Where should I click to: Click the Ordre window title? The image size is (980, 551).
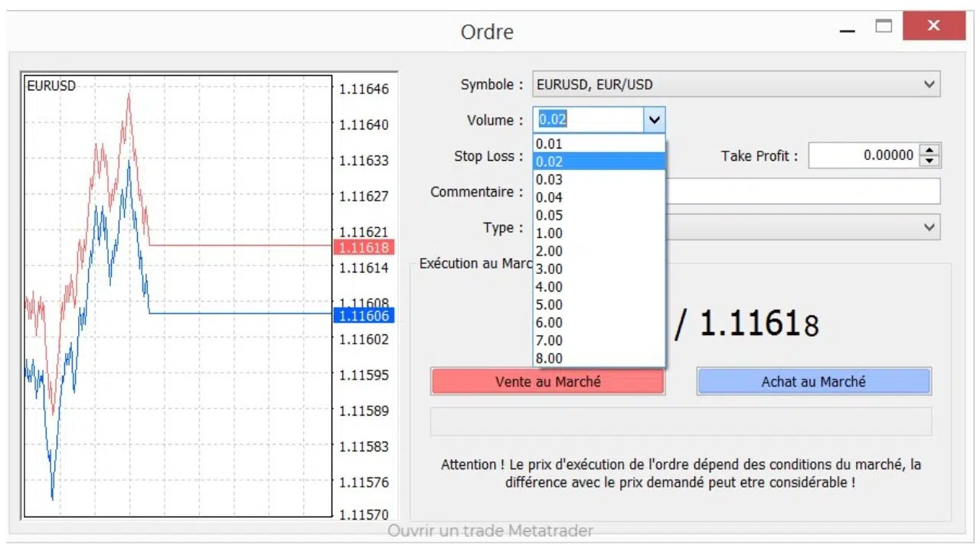(487, 32)
